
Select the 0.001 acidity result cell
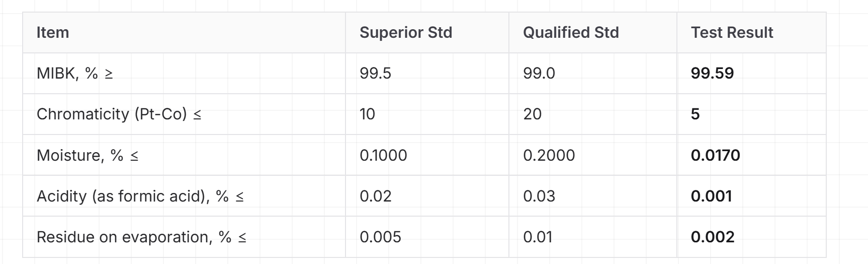tap(751, 196)
